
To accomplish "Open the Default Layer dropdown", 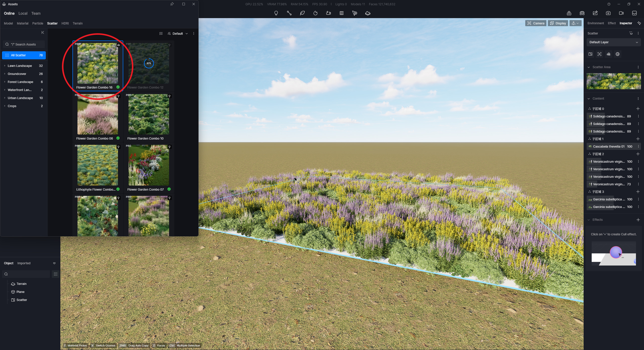I will tap(614, 42).
